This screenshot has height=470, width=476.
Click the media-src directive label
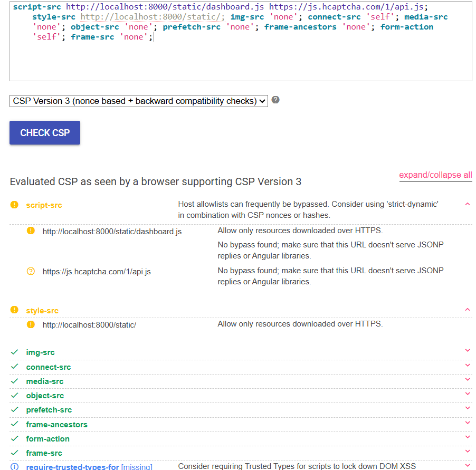click(45, 381)
